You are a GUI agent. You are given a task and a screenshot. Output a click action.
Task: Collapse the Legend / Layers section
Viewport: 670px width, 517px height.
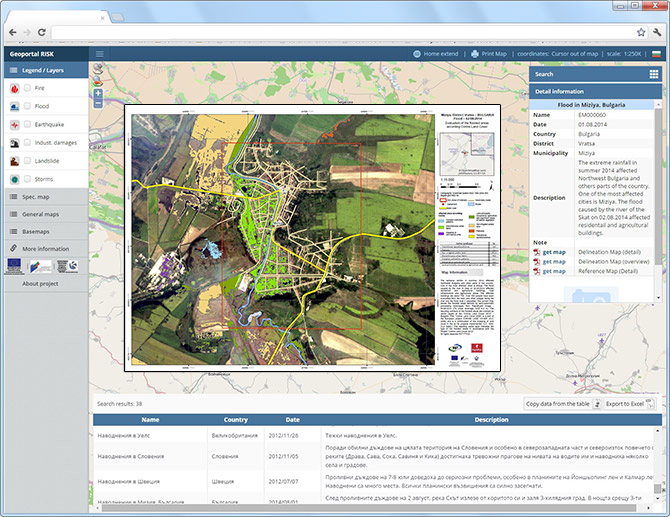(x=46, y=70)
